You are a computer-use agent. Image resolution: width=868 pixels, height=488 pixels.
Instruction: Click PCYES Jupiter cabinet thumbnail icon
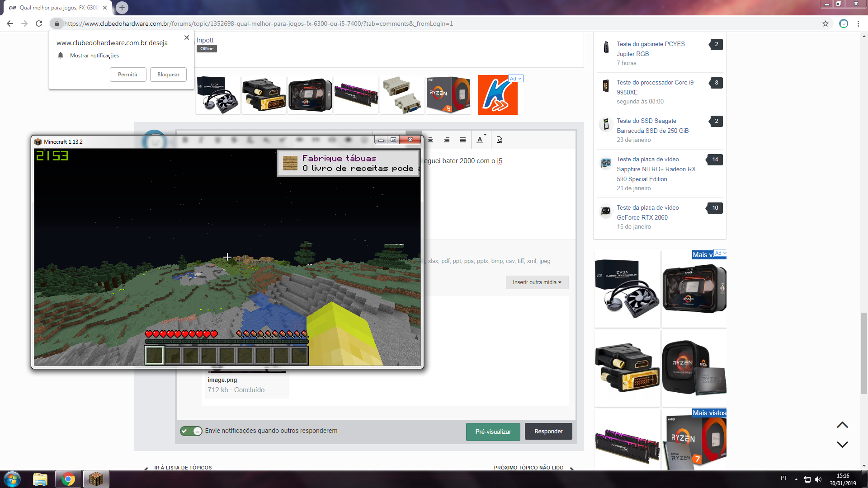tap(606, 47)
